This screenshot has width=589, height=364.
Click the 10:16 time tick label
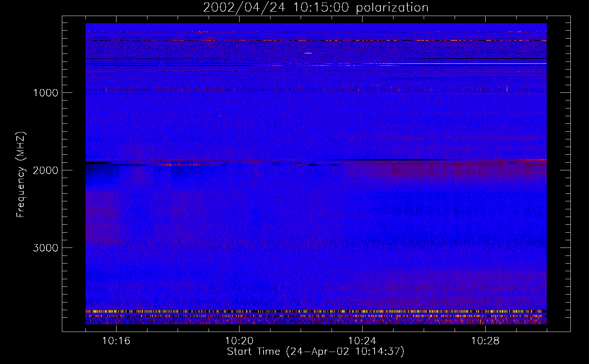116,341
